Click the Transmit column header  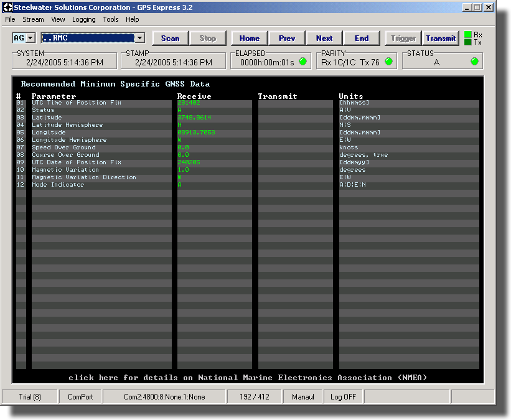(278, 96)
